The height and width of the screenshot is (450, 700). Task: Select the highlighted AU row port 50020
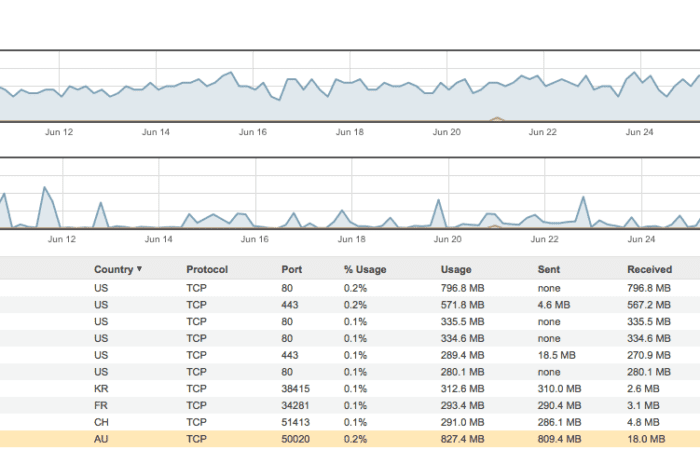[x=350, y=439]
